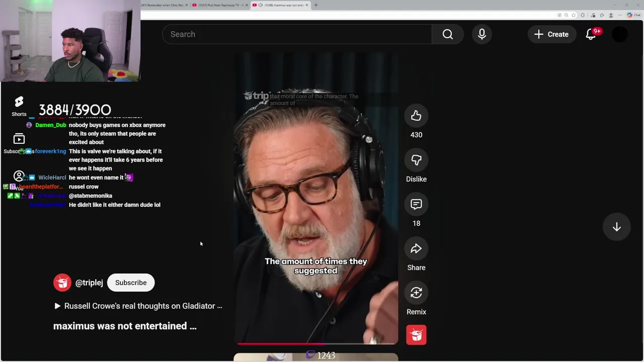Open notifications bell with 9+ badge
This screenshot has height=362, width=644.
click(x=591, y=34)
